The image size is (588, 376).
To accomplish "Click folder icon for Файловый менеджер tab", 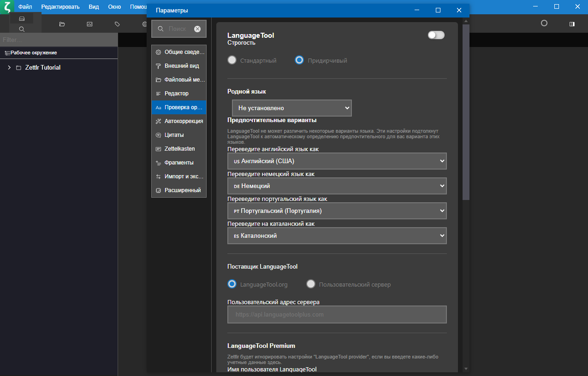I will [x=158, y=80].
